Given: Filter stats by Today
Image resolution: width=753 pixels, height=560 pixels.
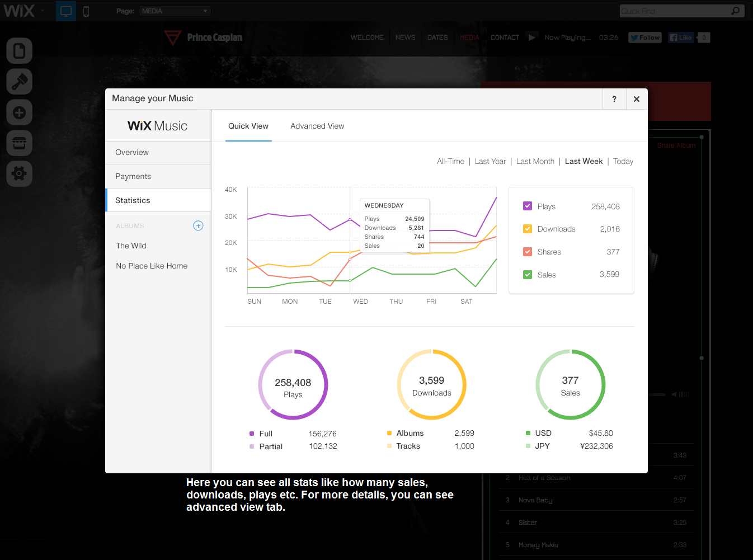Looking at the screenshot, I should [x=623, y=161].
